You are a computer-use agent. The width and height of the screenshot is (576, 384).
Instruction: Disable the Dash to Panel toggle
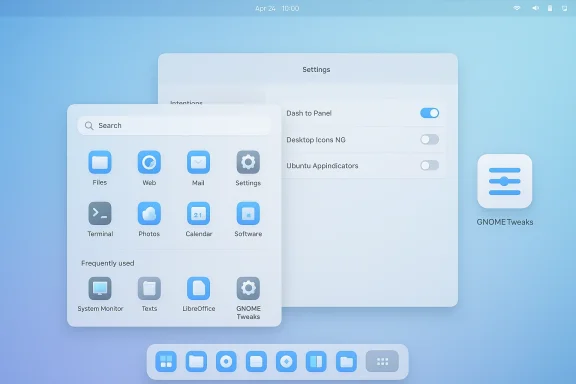(x=429, y=113)
